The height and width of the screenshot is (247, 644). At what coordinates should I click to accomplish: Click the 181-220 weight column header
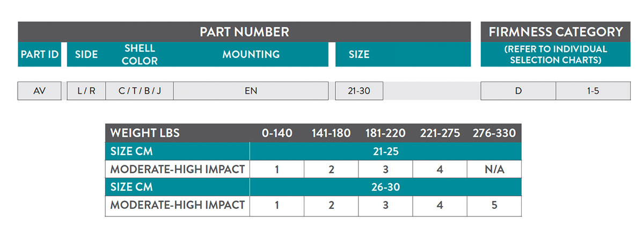(x=385, y=133)
